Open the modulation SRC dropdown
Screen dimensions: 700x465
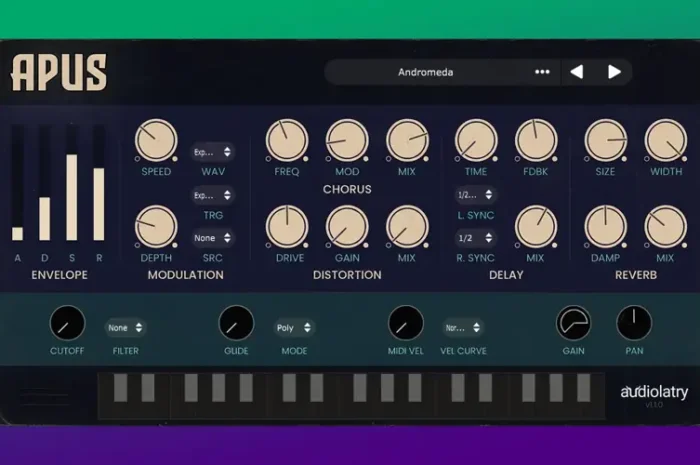212,238
